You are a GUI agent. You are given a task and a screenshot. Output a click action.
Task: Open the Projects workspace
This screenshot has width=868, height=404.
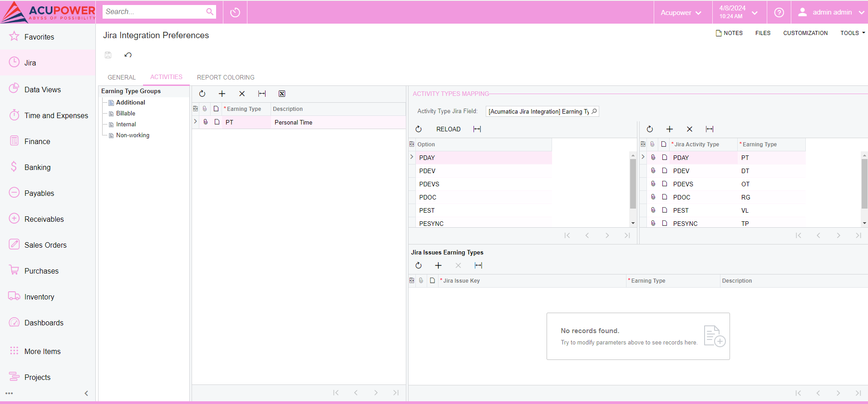[x=48, y=377]
